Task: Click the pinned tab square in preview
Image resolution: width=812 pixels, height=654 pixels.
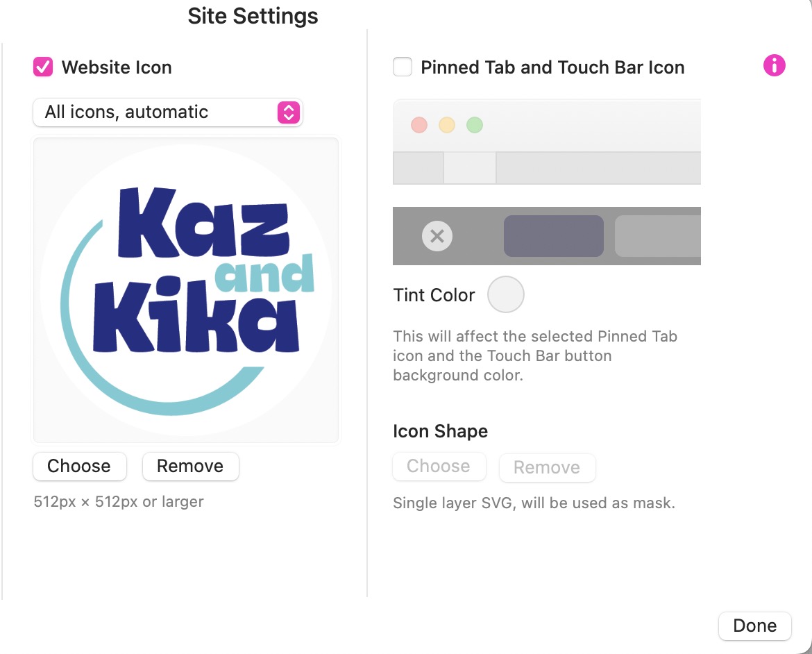Action: (x=418, y=168)
